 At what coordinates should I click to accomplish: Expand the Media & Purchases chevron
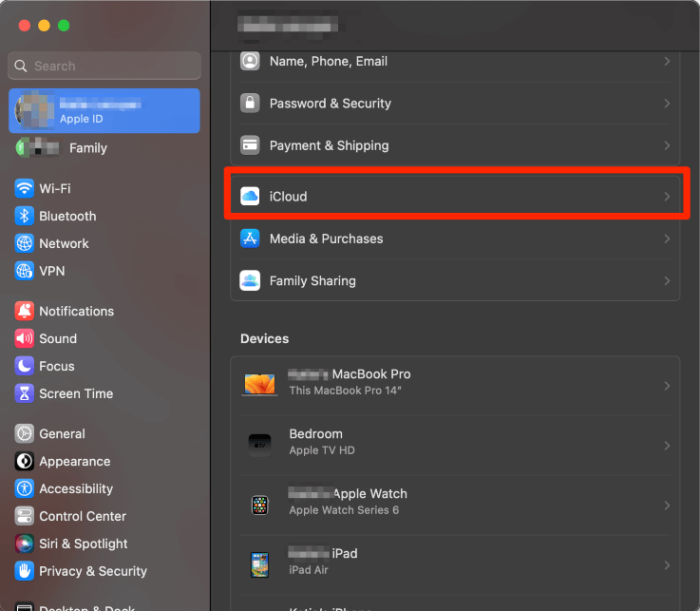tap(667, 239)
